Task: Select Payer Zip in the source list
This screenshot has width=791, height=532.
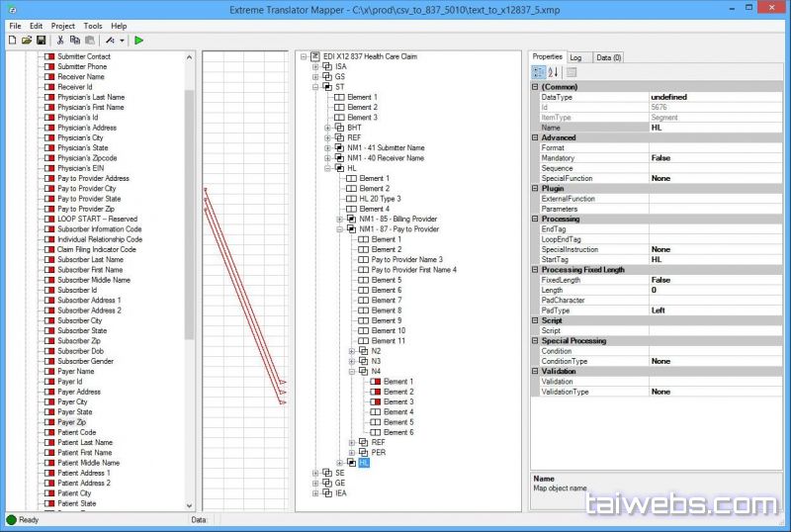Action: coord(71,422)
